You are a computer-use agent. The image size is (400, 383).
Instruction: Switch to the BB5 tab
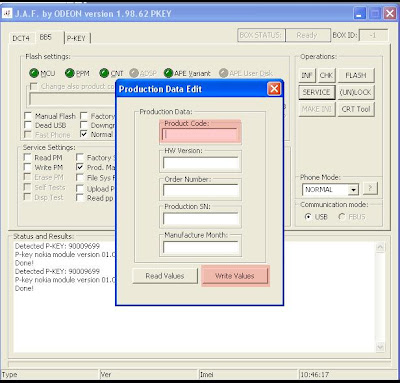pos(46,37)
